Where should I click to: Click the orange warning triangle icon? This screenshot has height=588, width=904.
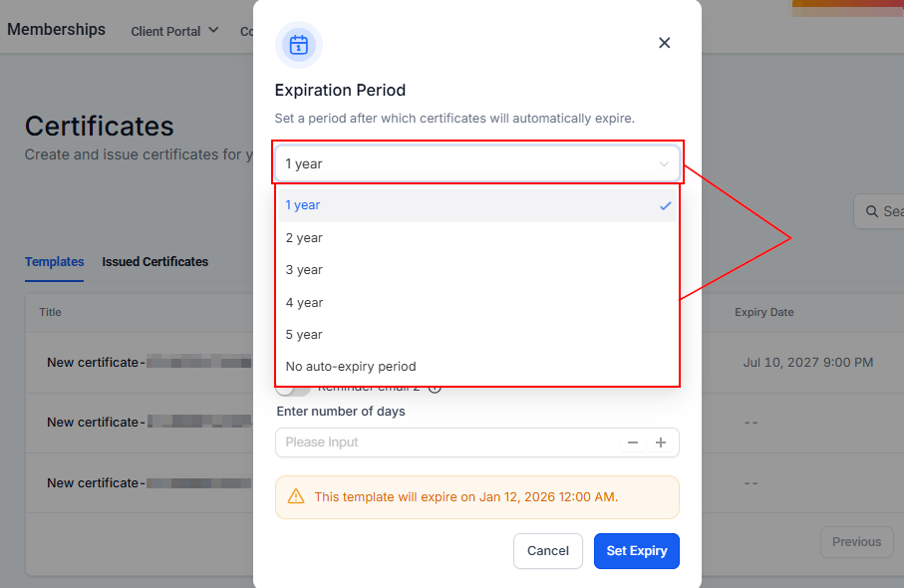point(296,496)
